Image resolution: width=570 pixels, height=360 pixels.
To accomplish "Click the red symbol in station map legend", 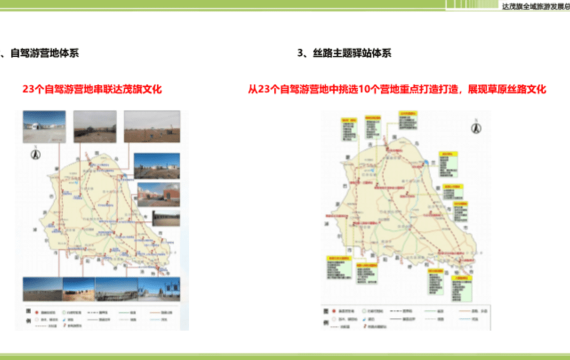I will [x=334, y=311].
